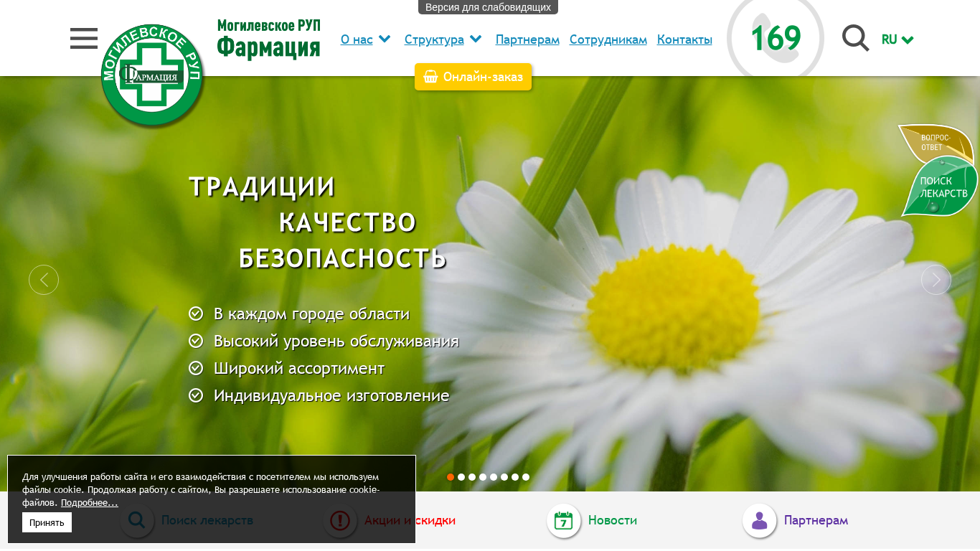Image resolution: width=980 pixels, height=551 pixels.
Task: Go to next slide arrow
Action: [x=936, y=280]
